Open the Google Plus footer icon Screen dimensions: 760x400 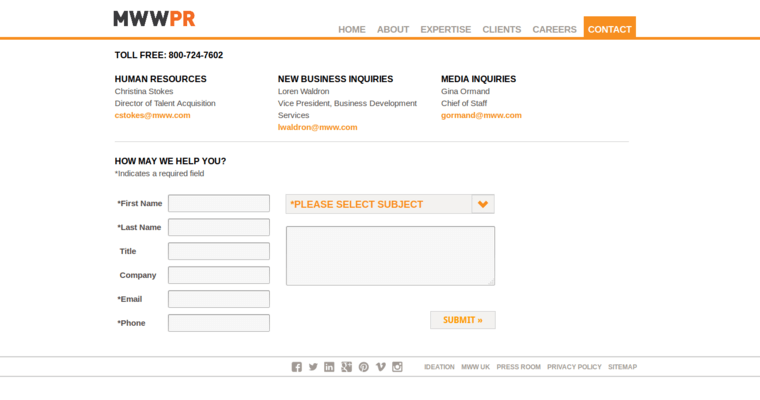(x=347, y=367)
